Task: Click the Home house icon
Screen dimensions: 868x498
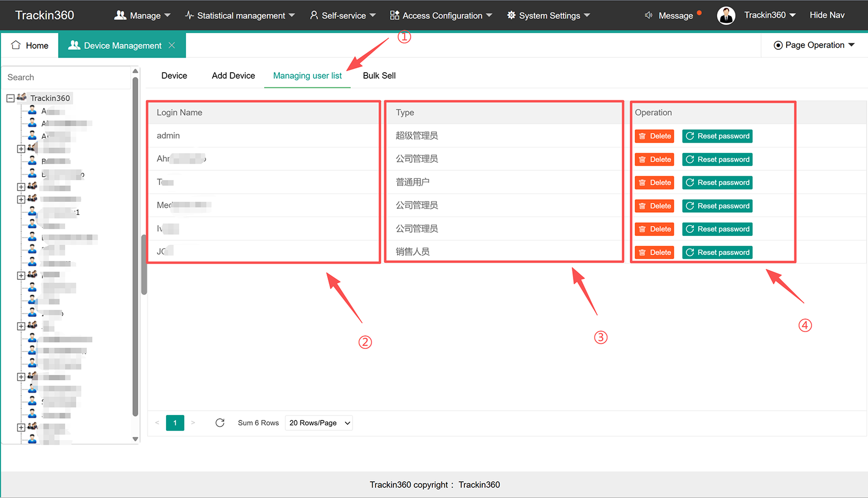Action: coord(16,45)
